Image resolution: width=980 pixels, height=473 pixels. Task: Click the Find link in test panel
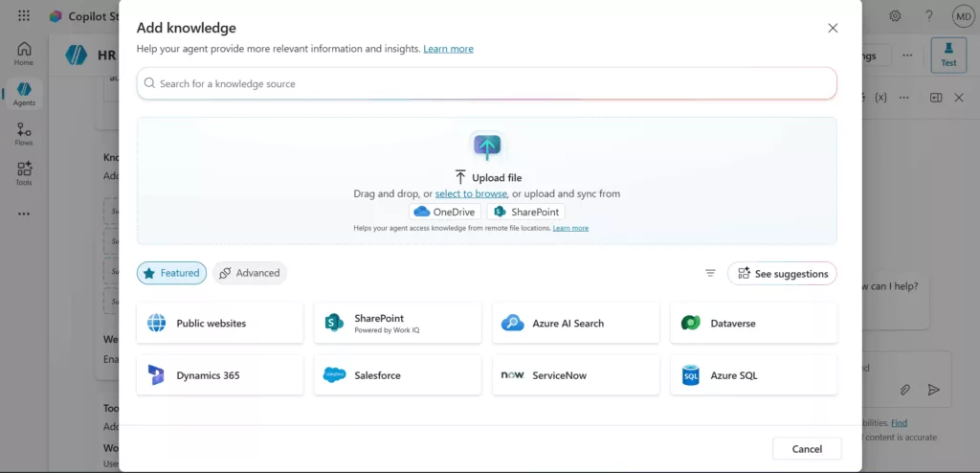(x=899, y=423)
